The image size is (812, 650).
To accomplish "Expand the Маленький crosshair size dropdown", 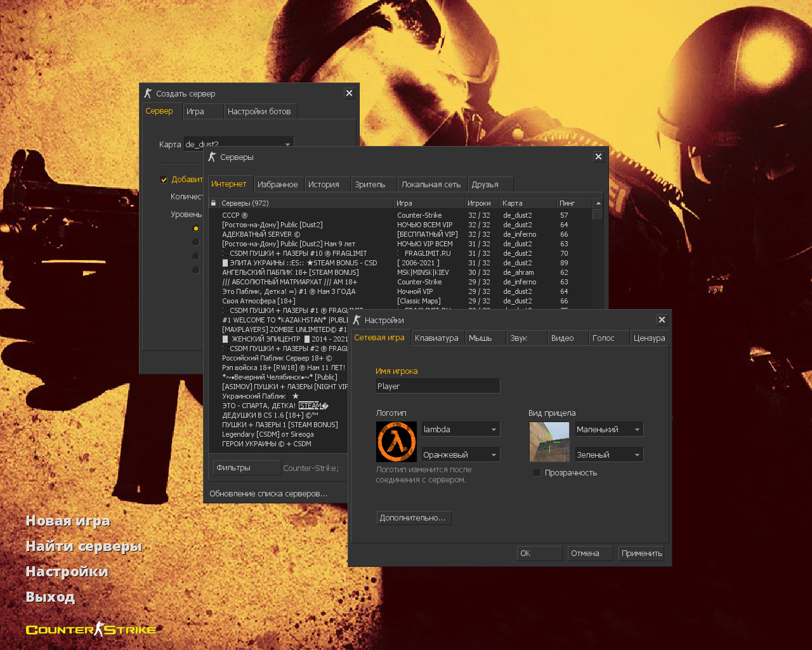I will (609, 430).
